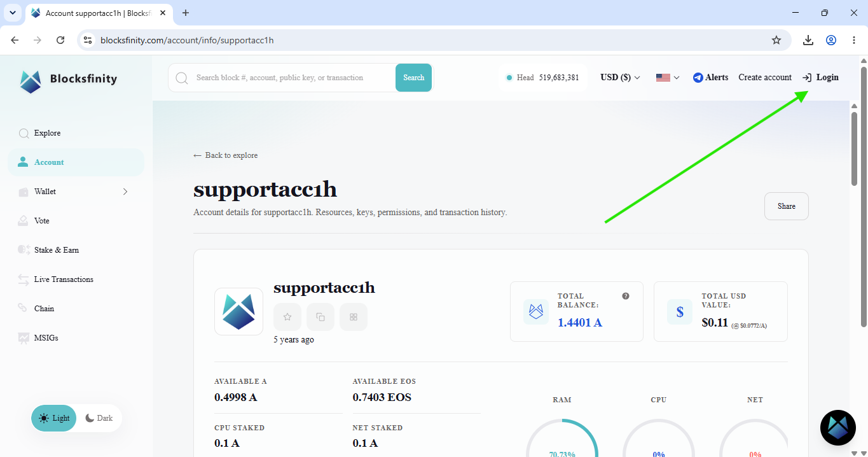Open the Wallet sidebar item

point(76,192)
